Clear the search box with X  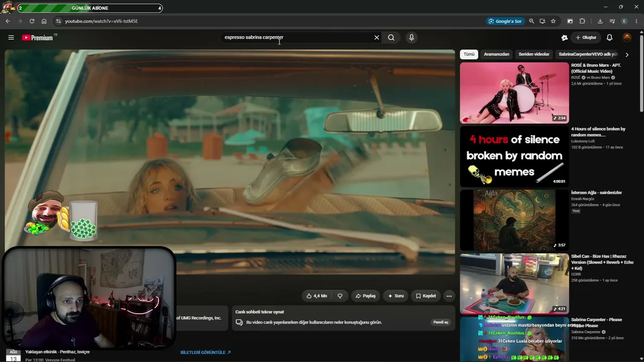coord(376,38)
